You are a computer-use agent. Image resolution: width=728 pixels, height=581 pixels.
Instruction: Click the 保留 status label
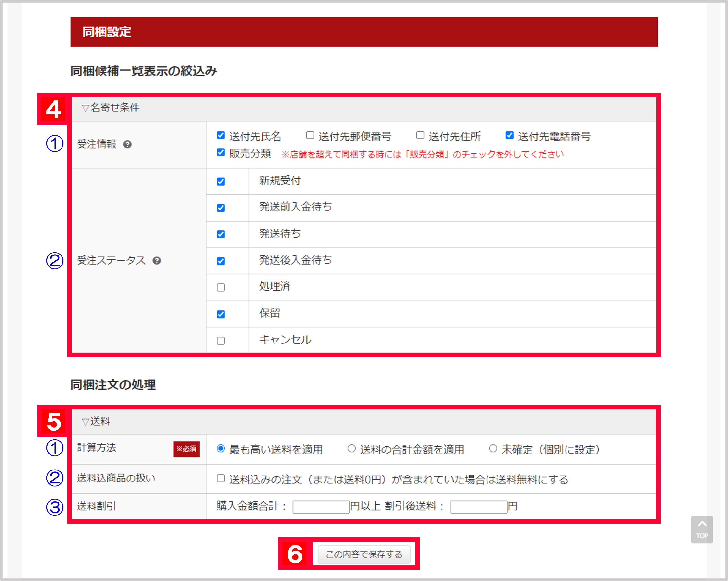point(269,313)
